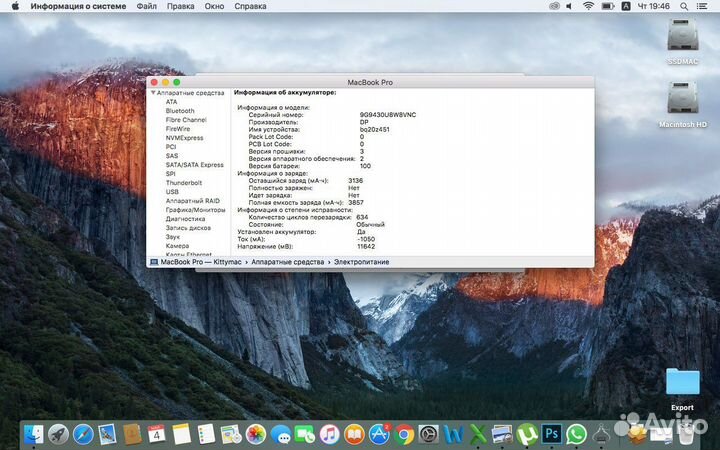
Task: Open Notification Center list icon
Action: [x=702, y=6]
